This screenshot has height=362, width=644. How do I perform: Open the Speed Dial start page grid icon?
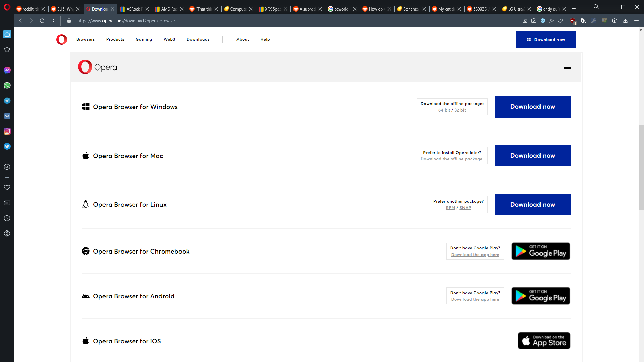[53, 21]
